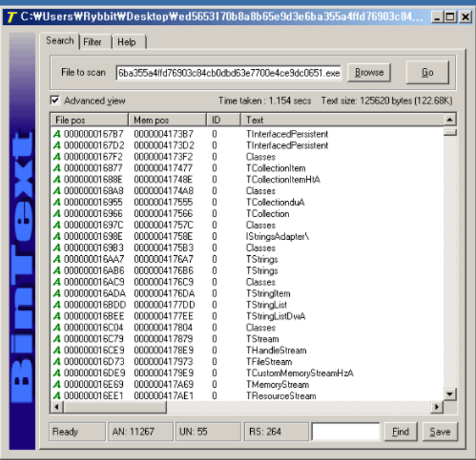Select the THandleStream text entry

pos(276,350)
